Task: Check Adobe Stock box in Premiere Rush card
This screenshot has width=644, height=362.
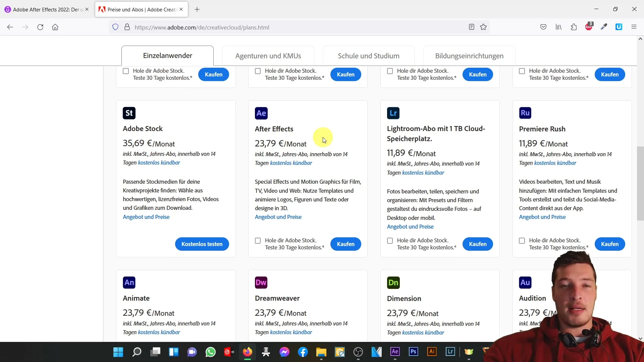Action: [x=522, y=241]
